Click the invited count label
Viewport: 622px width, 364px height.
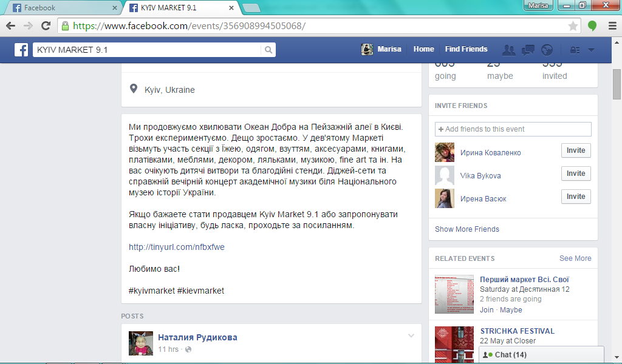click(x=555, y=76)
